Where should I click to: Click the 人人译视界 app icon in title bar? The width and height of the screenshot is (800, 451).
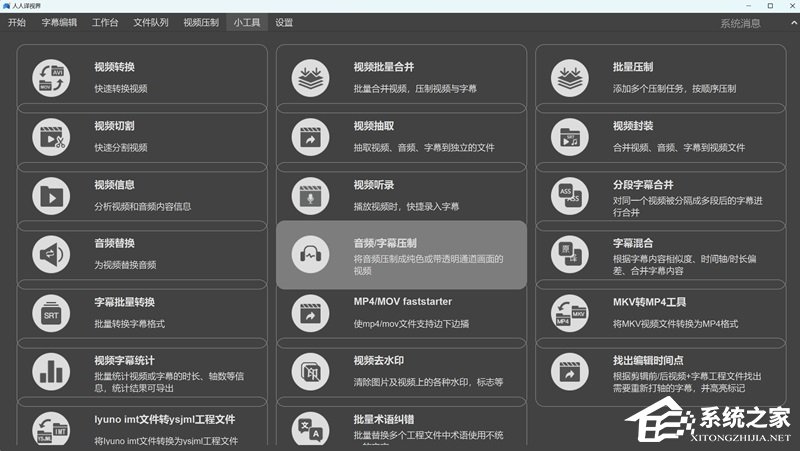point(6,6)
